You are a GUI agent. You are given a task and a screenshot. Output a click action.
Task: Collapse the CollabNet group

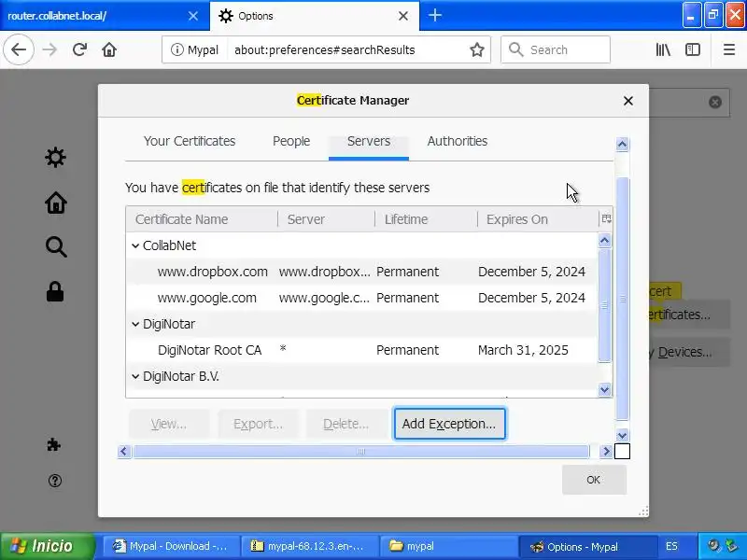pos(135,245)
